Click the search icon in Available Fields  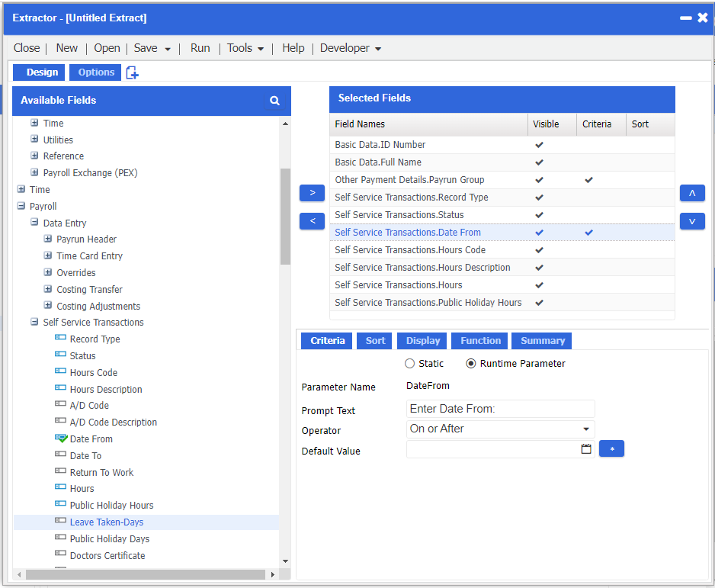[x=274, y=101]
